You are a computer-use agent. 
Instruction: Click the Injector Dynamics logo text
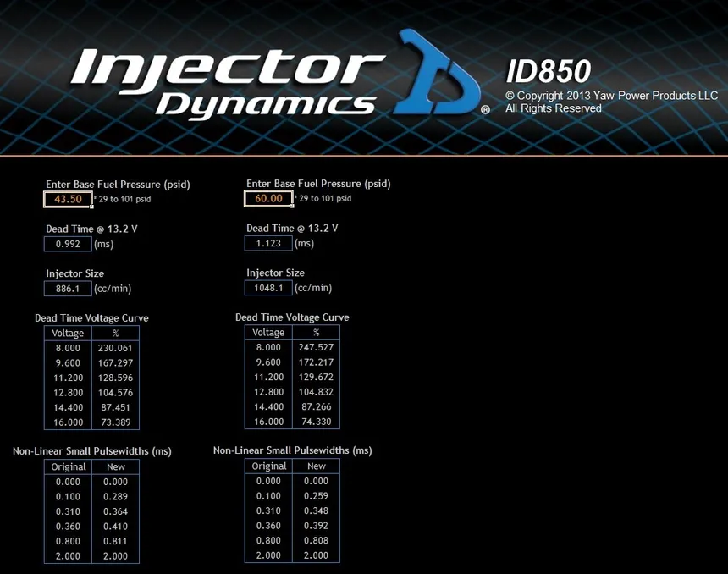pos(228,83)
